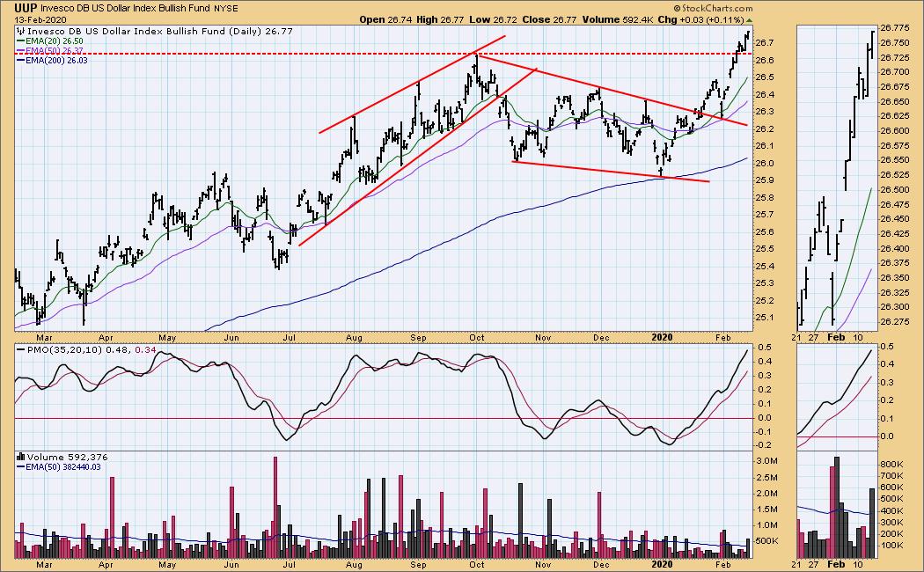The width and height of the screenshot is (924, 572).
Task: Click the green up-triangle after the Chg value
Action: point(749,20)
